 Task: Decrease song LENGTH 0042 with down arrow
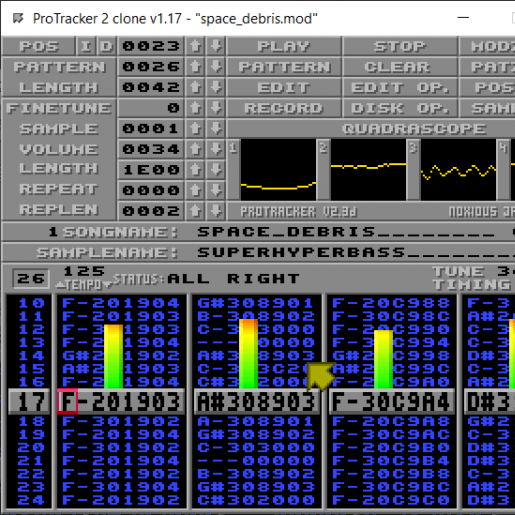tap(216, 87)
